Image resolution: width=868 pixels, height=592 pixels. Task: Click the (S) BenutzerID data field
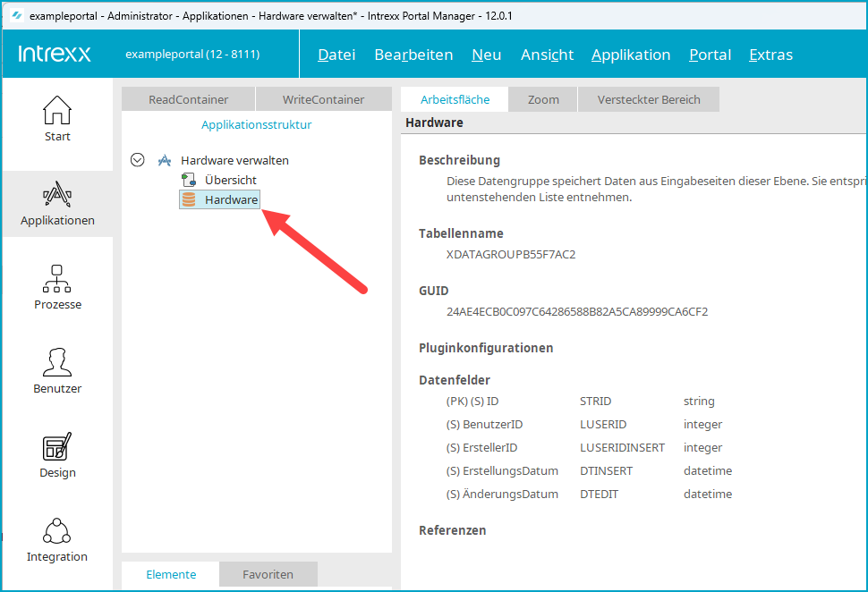click(484, 425)
